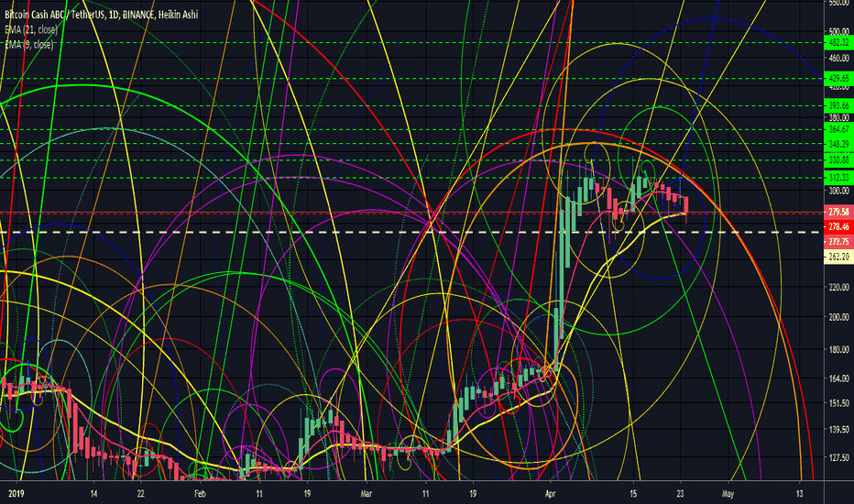
Task: Click the 460.00 price axis value
Action: pyautogui.click(x=838, y=58)
